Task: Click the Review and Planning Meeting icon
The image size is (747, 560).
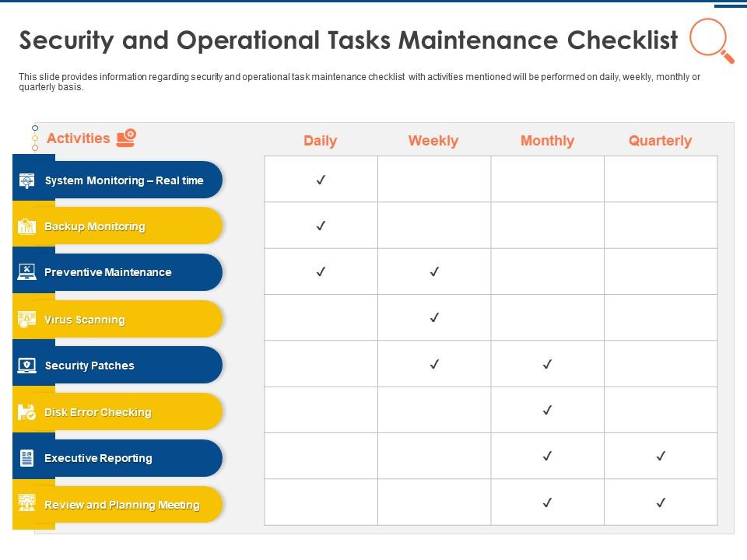Action: [26, 504]
